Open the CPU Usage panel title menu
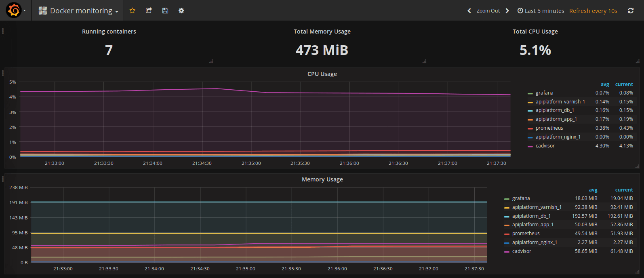 pos(322,74)
